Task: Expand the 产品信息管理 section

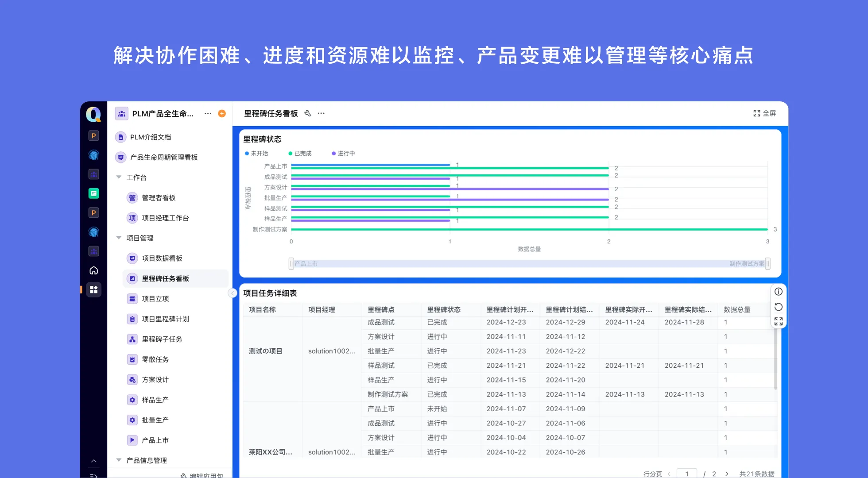Action: click(119, 460)
